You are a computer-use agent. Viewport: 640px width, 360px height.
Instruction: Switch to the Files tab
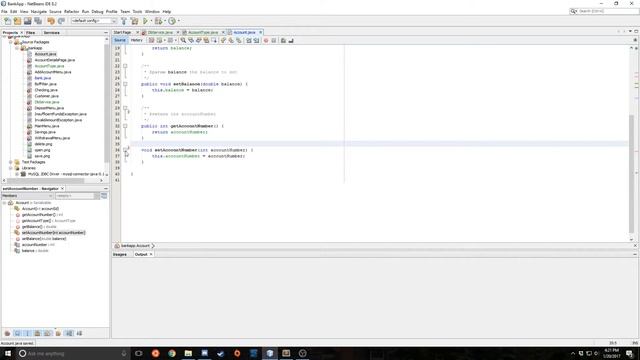pyautogui.click(x=31, y=33)
